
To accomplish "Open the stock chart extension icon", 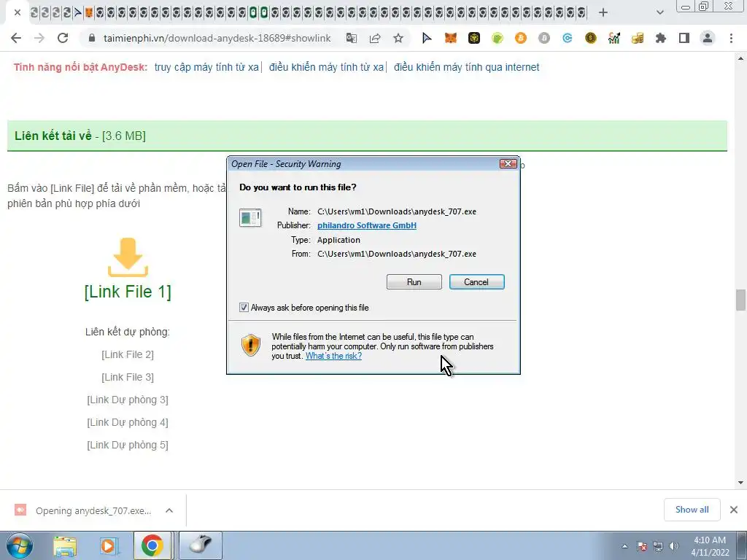I will pos(614,38).
